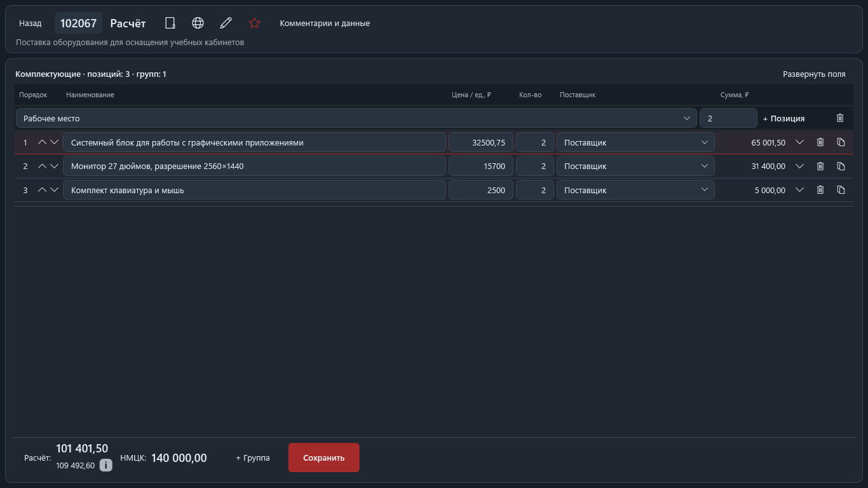
Task: Edit quantity field in the Монитор row
Action: pyautogui.click(x=535, y=166)
